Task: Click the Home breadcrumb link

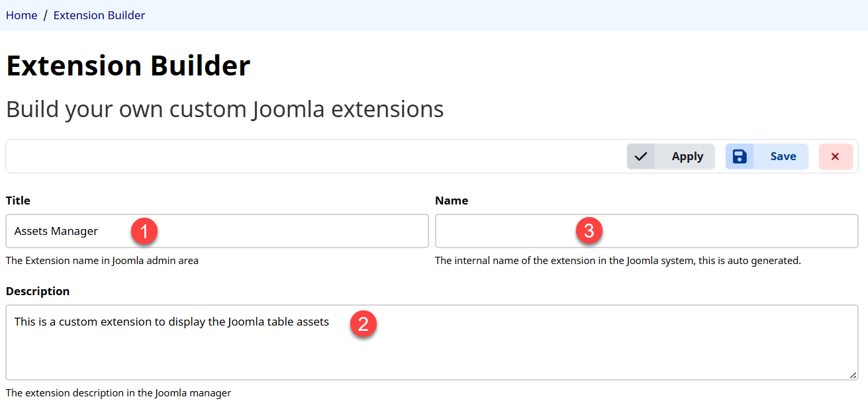Action: [x=21, y=15]
